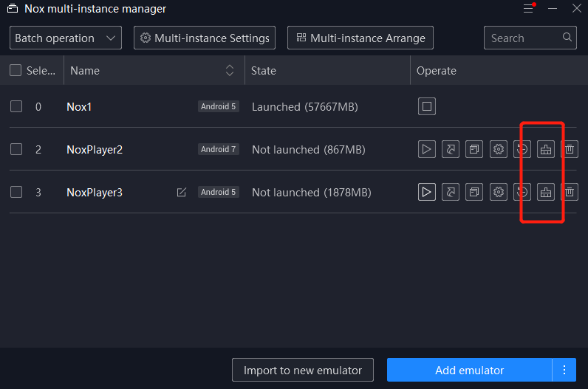Click the Android 5 badge on NoxPlayer3
The image size is (588, 389).
(218, 192)
